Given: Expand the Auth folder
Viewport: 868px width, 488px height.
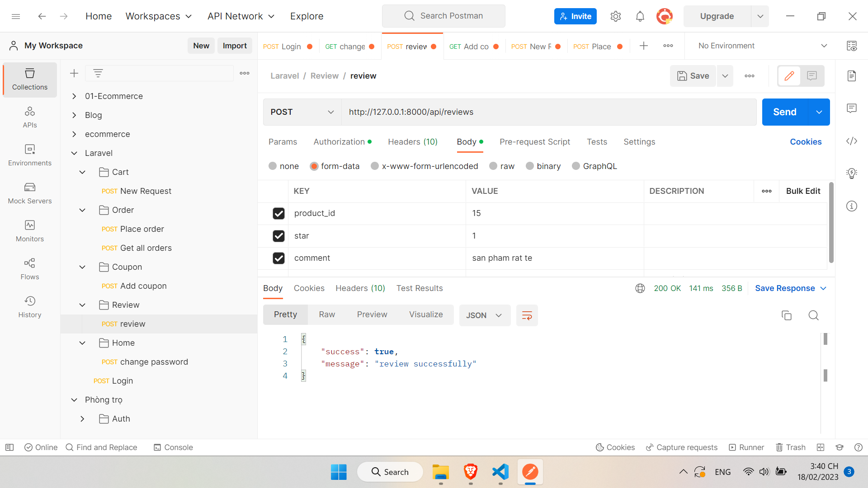Looking at the screenshot, I should [x=82, y=418].
